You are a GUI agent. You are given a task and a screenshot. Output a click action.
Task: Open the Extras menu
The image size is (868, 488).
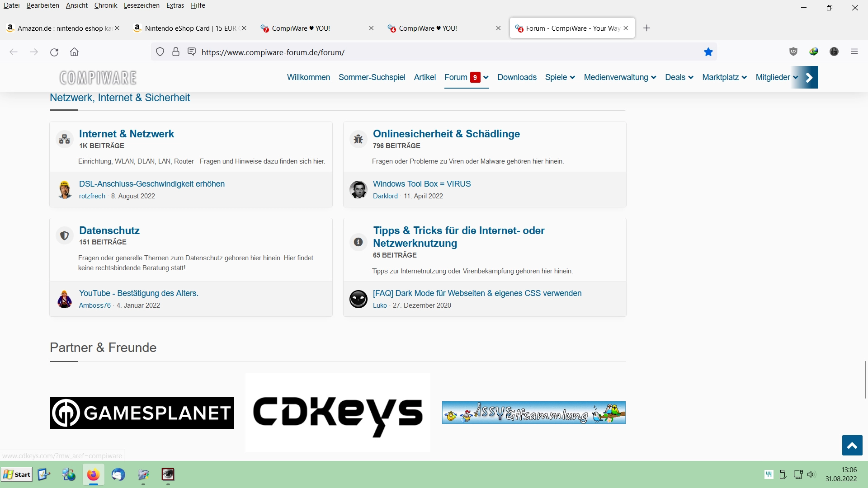[175, 5]
